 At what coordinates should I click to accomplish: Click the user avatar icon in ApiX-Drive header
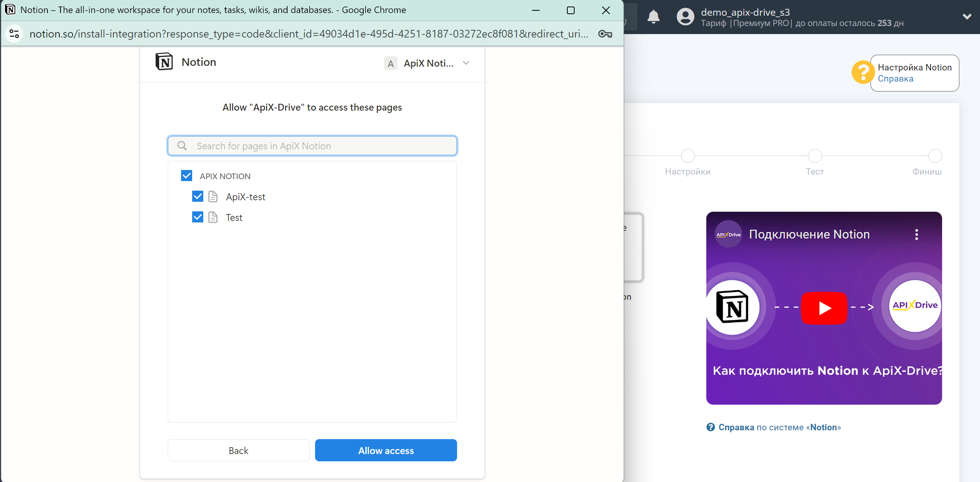[685, 17]
